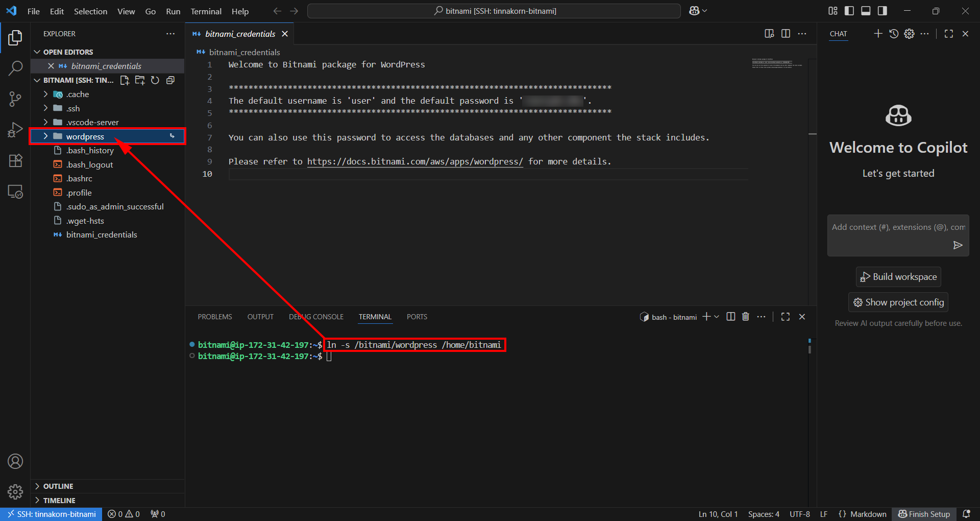Switch to the PORTS tab
The height and width of the screenshot is (521, 980).
click(417, 317)
